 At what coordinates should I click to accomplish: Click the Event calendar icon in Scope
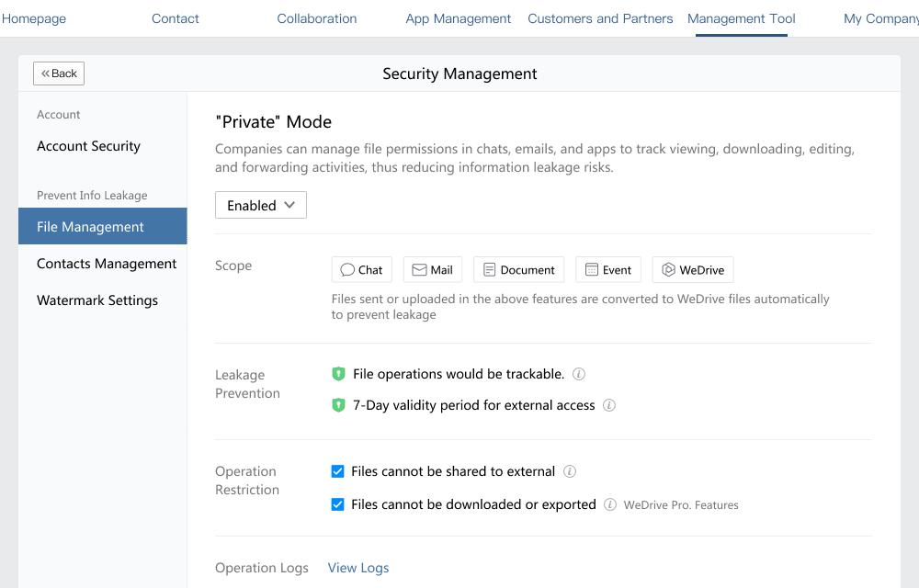click(x=592, y=270)
